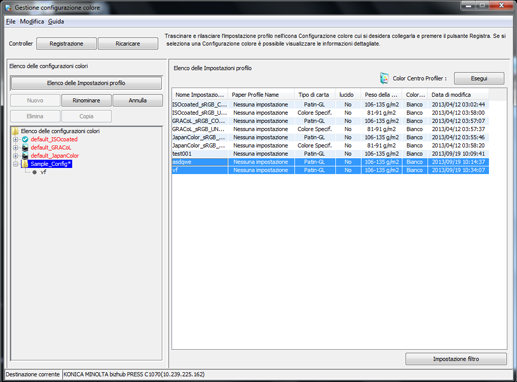517x382 pixels.
Task: Click date 2013/04/12 03:55:46 cell
Action: coord(458,137)
